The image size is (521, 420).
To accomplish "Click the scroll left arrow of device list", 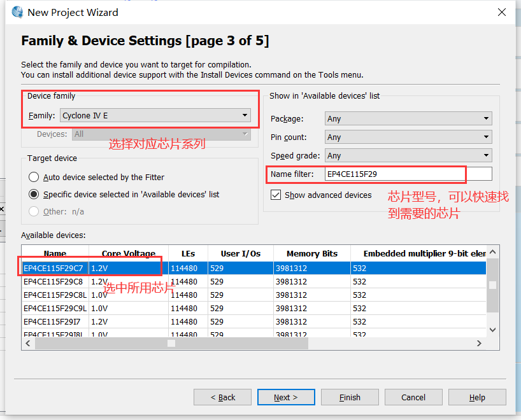I will (x=28, y=343).
